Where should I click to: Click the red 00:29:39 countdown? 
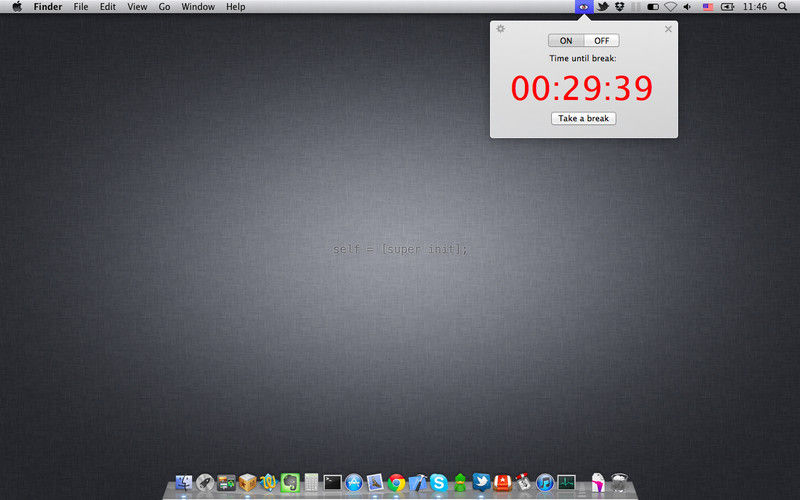[x=582, y=88]
